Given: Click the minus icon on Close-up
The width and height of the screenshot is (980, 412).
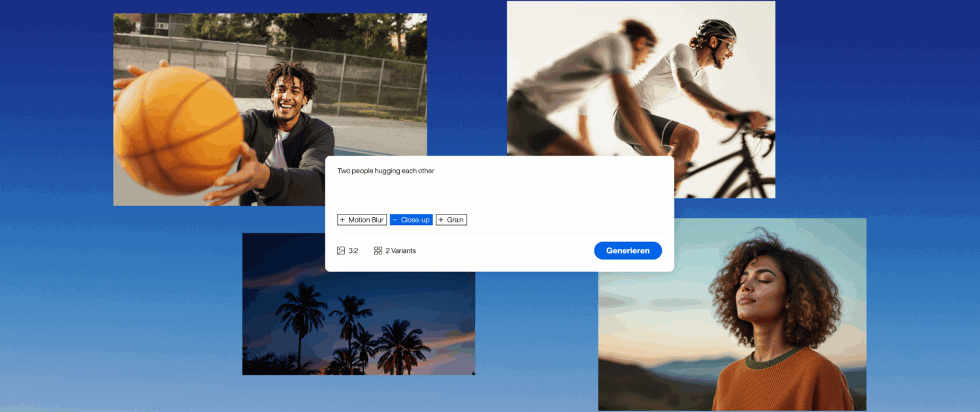Looking at the screenshot, I should coord(395,220).
